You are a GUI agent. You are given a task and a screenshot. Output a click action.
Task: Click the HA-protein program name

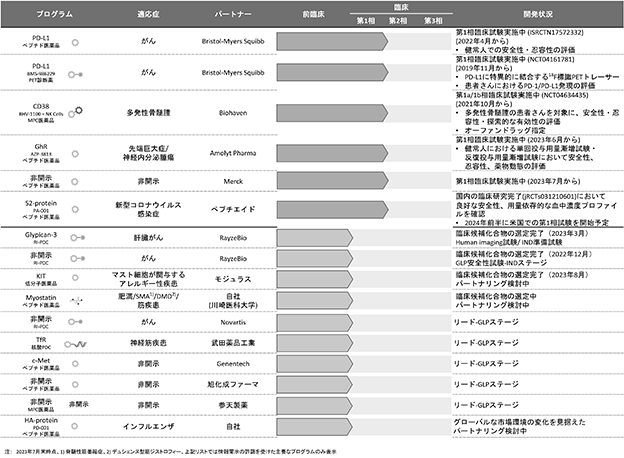click(41, 420)
